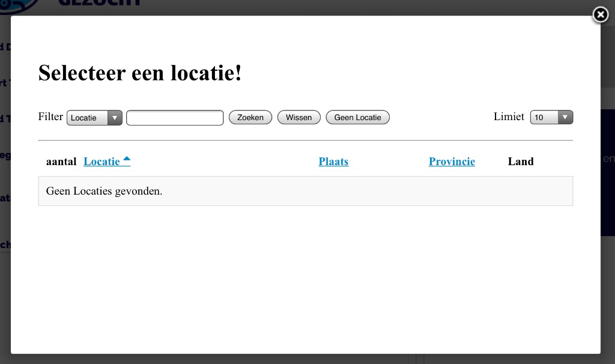Click the 'Selecteer een locatie!' heading
The width and height of the screenshot is (615, 364).
click(x=140, y=73)
